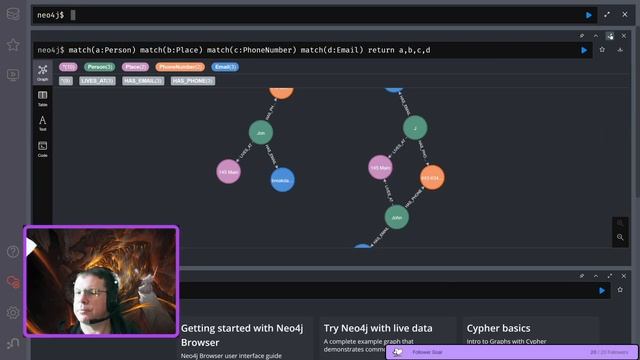Run the command in the bottom frame
This screenshot has height=360, width=640.
[x=602, y=291]
